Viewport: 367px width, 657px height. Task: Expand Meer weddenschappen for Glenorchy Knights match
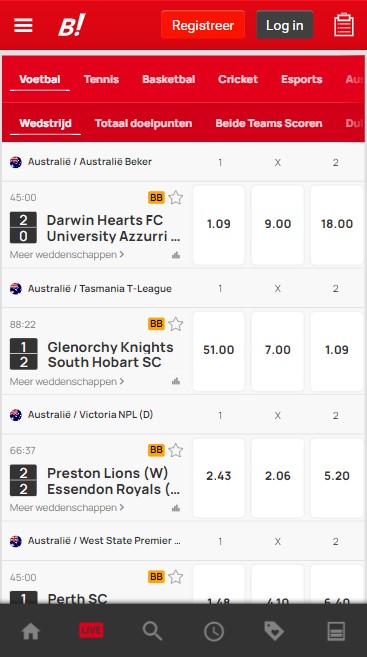click(67, 381)
